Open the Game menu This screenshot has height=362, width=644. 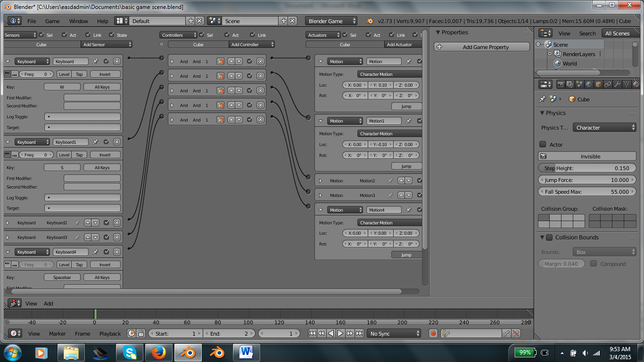click(x=52, y=21)
